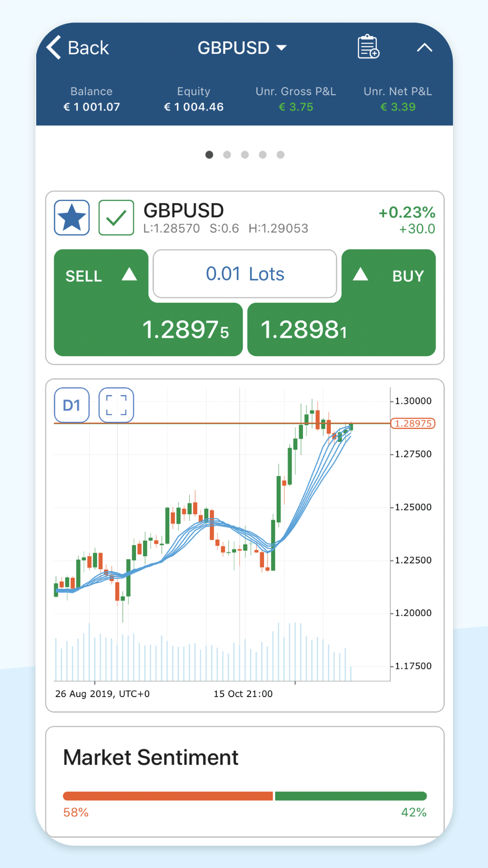Collapse the account summary header chevron
The height and width of the screenshot is (868, 488).
(x=425, y=47)
